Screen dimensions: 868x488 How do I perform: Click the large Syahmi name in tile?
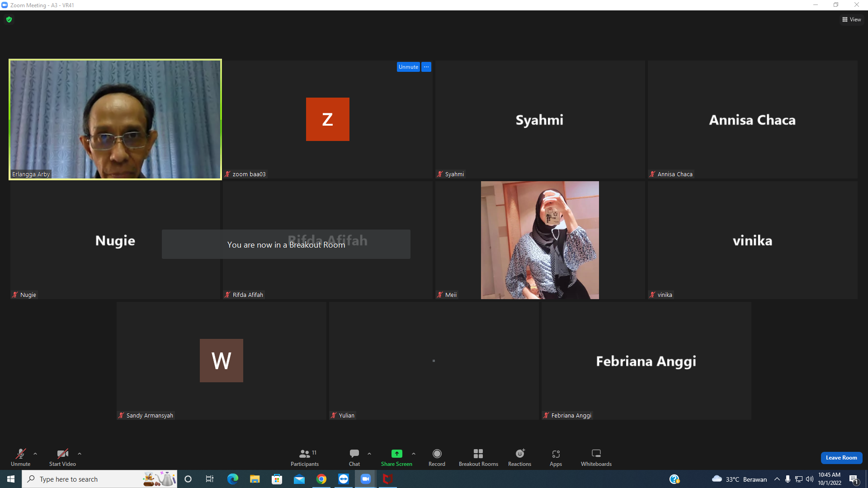(540, 120)
